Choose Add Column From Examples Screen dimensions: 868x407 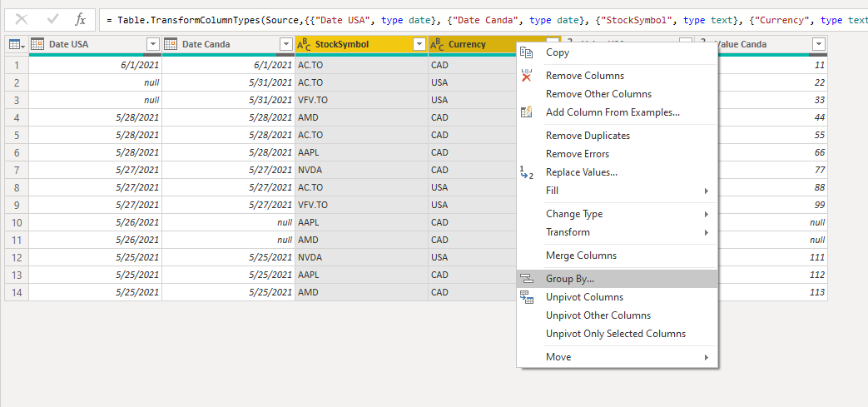pos(617,112)
